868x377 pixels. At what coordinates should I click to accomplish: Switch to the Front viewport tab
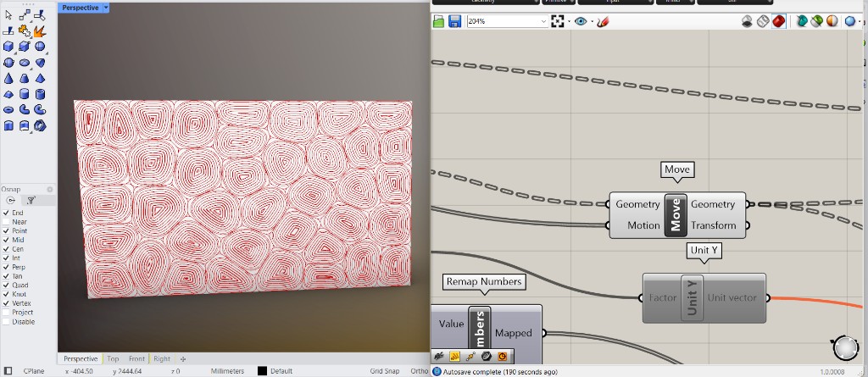[136, 358]
